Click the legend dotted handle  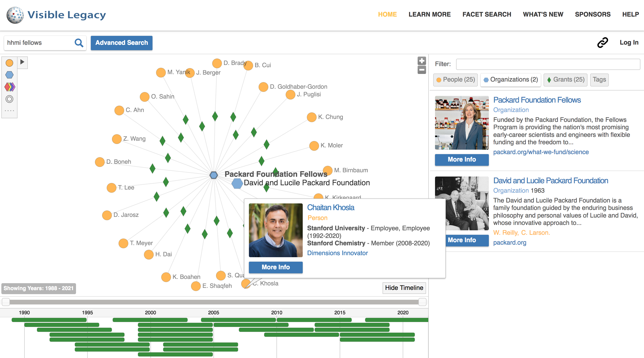point(9,110)
